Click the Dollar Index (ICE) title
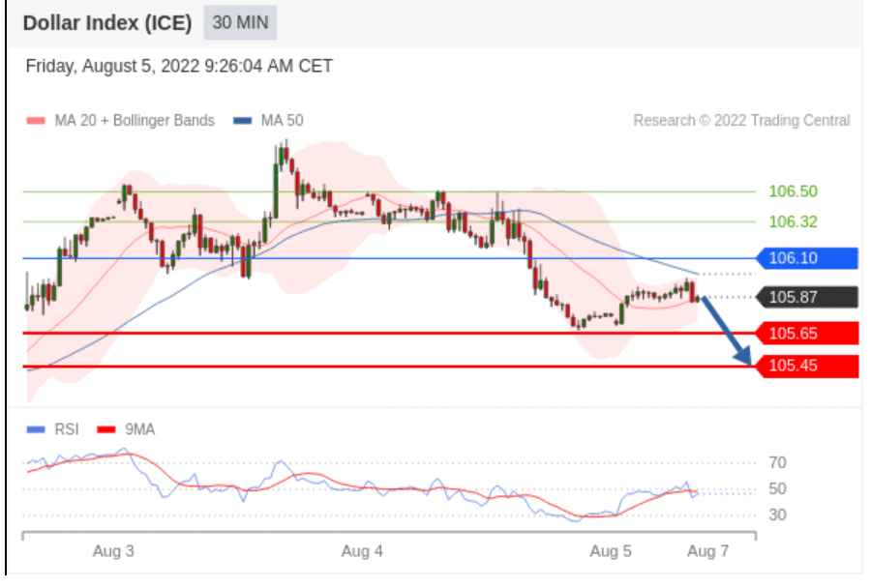 tap(107, 23)
